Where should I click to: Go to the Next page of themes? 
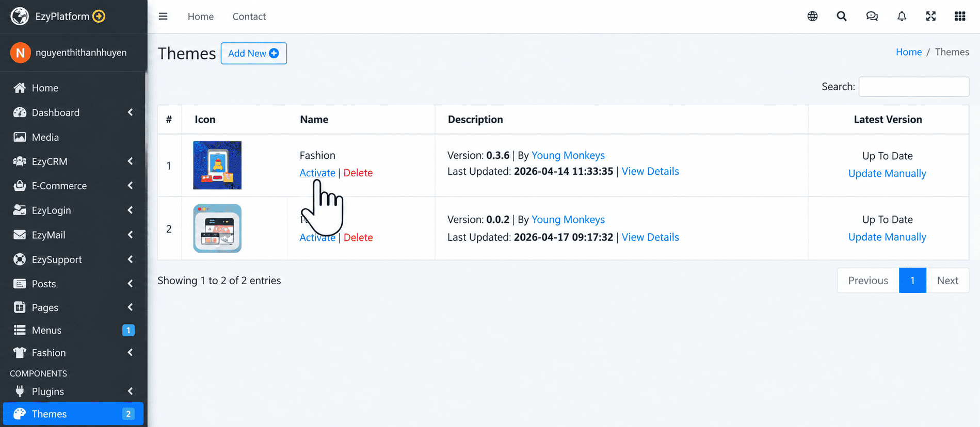(x=947, y=281)
